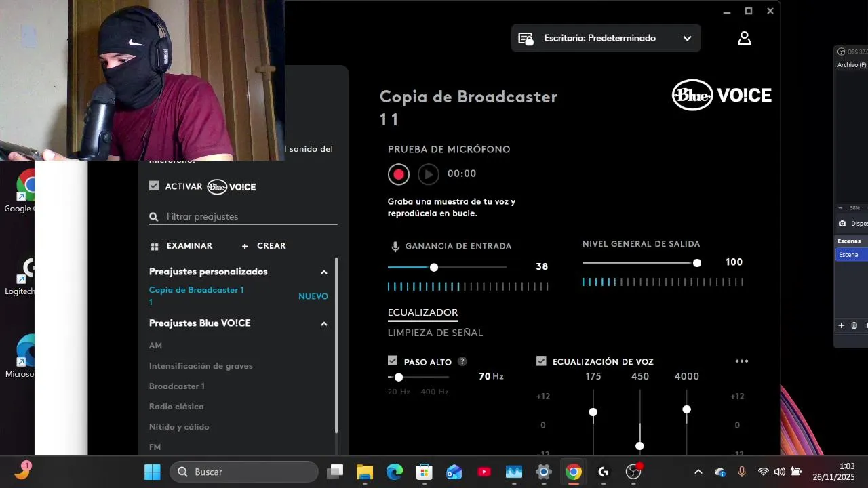Open Outlook from the taskbar
Screen dimensions: 868x488
coord(454,472)
